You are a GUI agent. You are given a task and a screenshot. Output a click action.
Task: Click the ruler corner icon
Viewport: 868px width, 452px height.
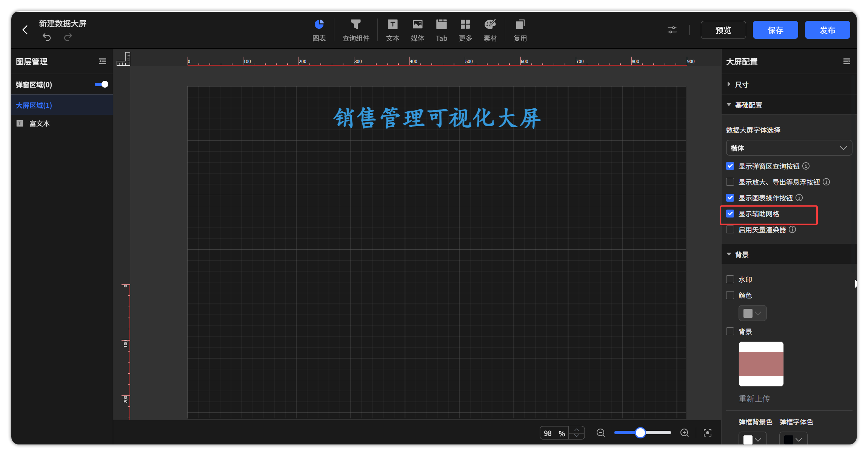[x=123, y=59]
